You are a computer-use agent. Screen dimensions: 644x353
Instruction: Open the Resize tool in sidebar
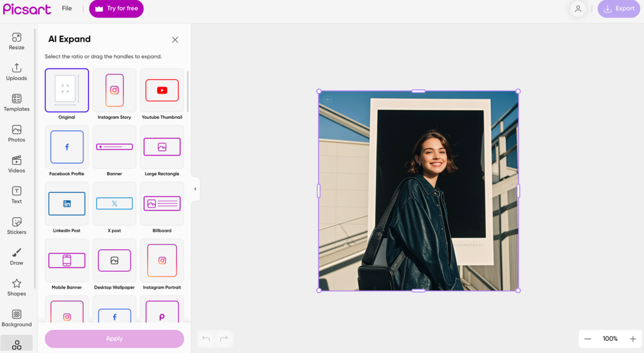pyautogui.click(x=17, y=41)
